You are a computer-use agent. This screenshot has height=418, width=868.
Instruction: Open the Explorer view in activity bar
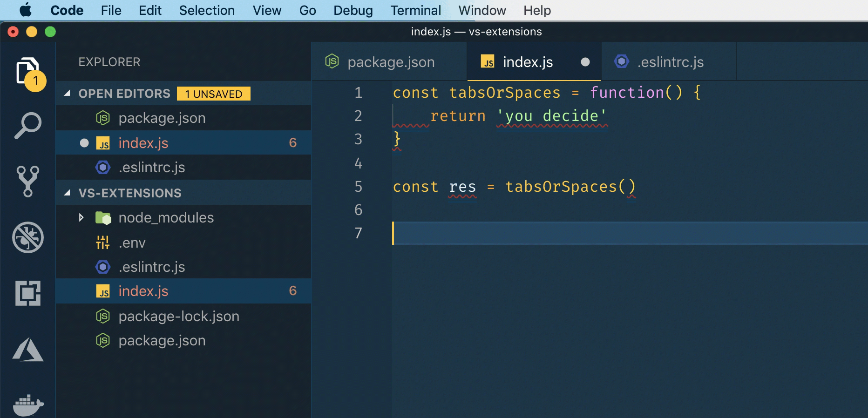(x=27, y=71)
